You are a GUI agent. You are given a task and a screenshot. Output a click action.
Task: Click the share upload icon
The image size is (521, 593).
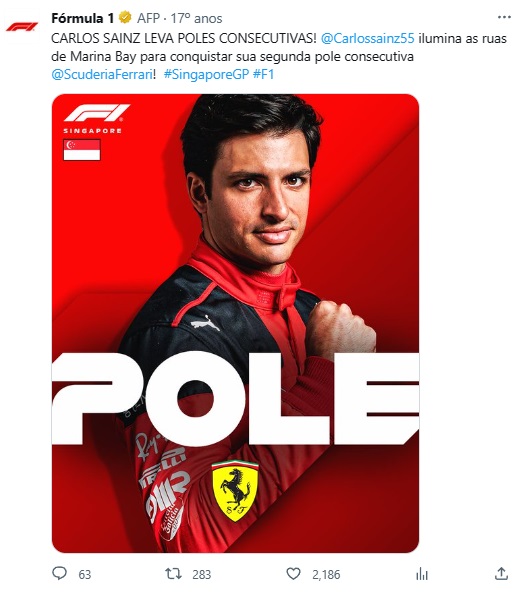(x=501, y=573)
